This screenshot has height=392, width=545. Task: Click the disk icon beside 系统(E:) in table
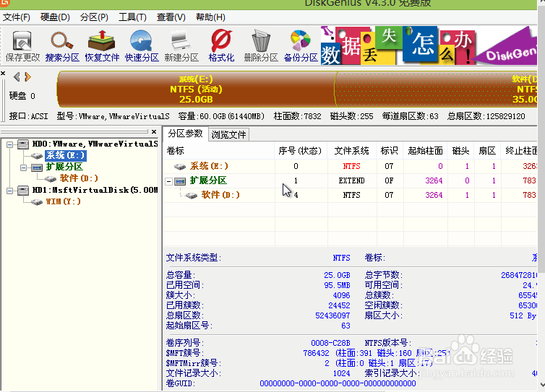(x=180, y=167)
